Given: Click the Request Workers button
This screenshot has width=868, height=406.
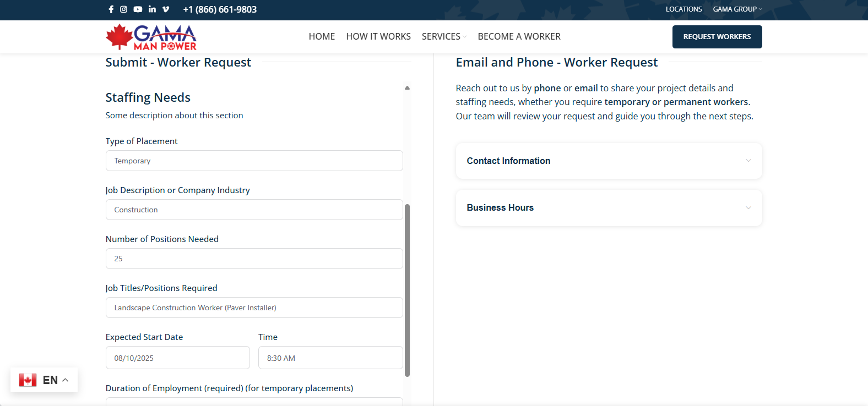Looking at the screenshot, I should [x=717, y=37].
